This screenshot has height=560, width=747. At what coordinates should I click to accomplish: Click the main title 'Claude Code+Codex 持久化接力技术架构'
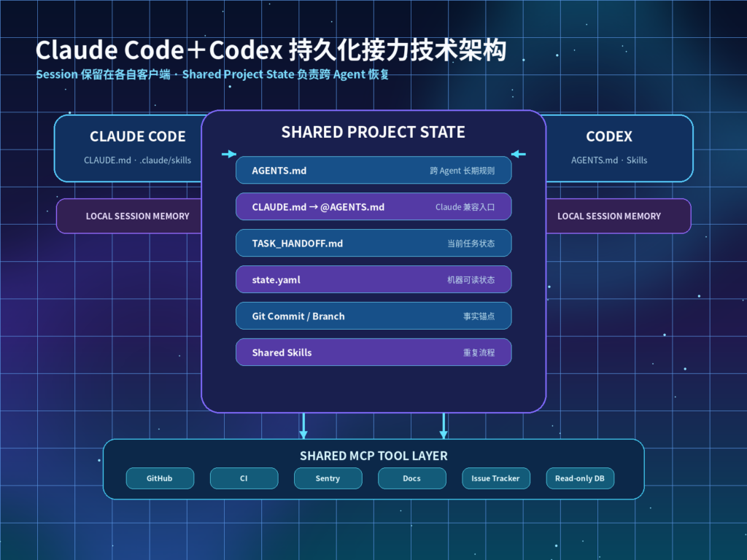click(x=271, y=50)
